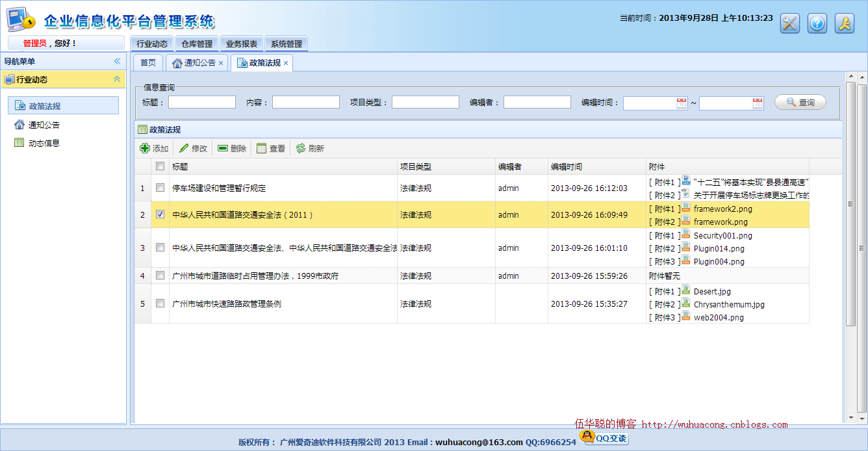Open the 关于开展停车场标志牌更换 attachment
Image resolution: width=868 pixels, height=451 pixels.
coord(751,195)
